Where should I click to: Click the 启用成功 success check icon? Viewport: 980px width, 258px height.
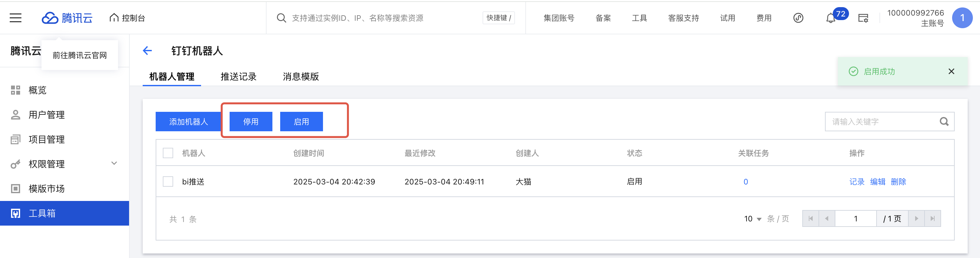point(853,71)
